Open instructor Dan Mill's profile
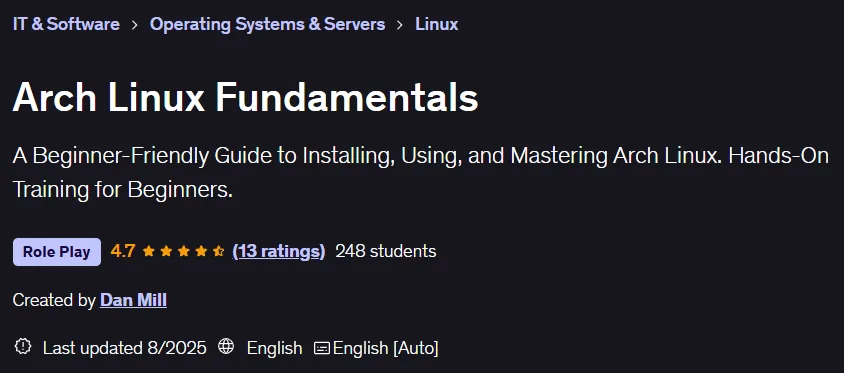 (133, 300)
